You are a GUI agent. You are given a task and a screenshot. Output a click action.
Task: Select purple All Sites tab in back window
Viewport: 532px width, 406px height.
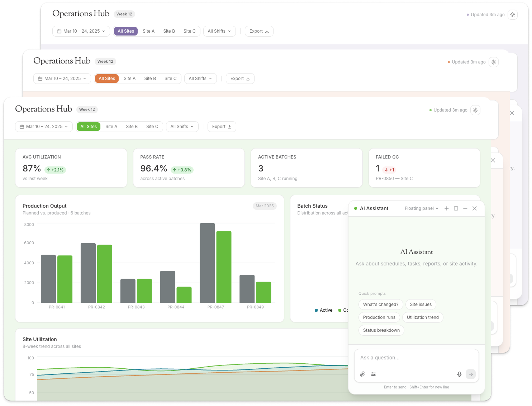click(126, 31)
